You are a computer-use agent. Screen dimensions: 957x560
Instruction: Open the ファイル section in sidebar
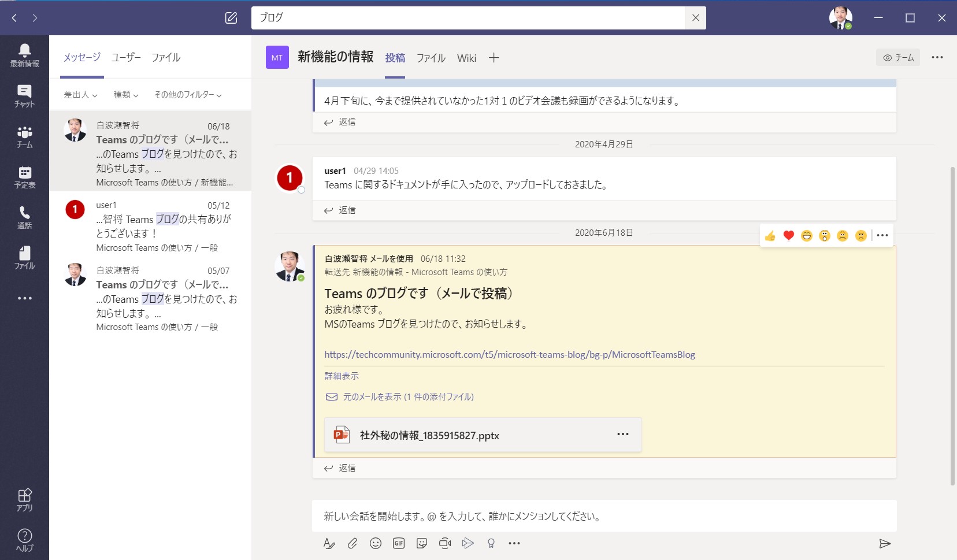(x=24, y=258)
